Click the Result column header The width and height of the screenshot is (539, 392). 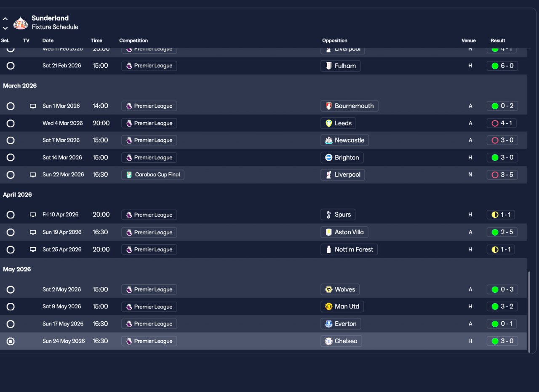[x=498, y=41]
